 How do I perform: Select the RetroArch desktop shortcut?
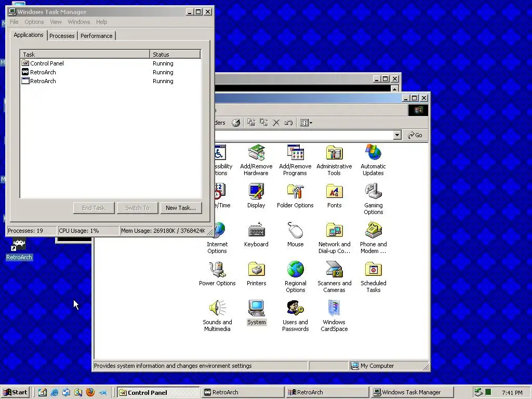[19, 249]
